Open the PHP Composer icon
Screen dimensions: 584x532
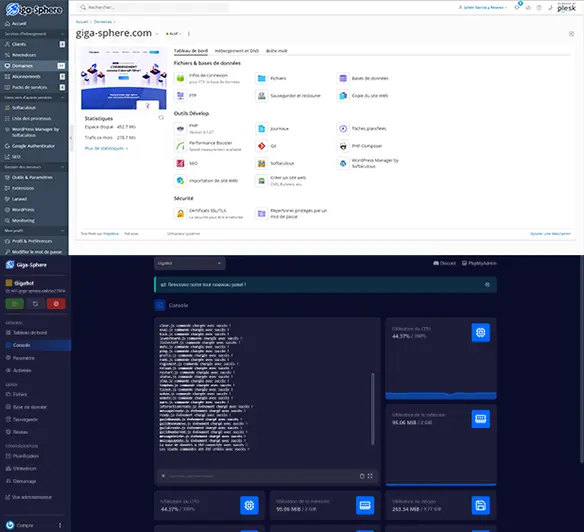tap(343, 146)
